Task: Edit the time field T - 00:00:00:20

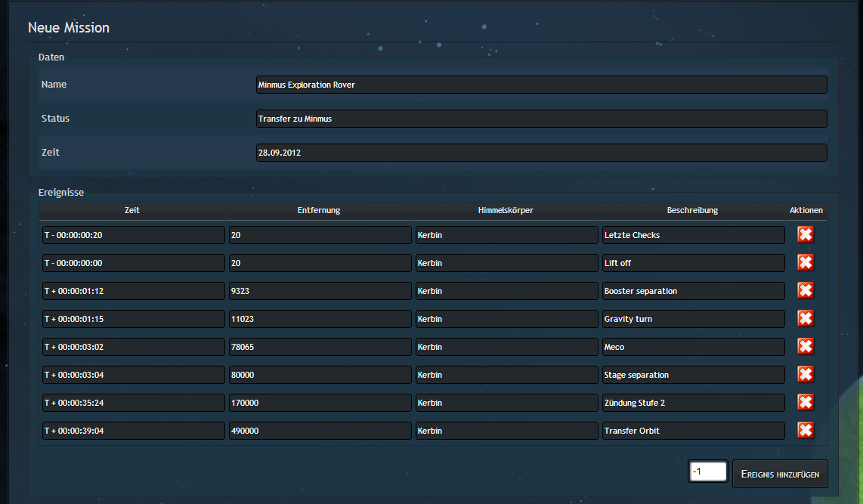Action: click(134, 235)
